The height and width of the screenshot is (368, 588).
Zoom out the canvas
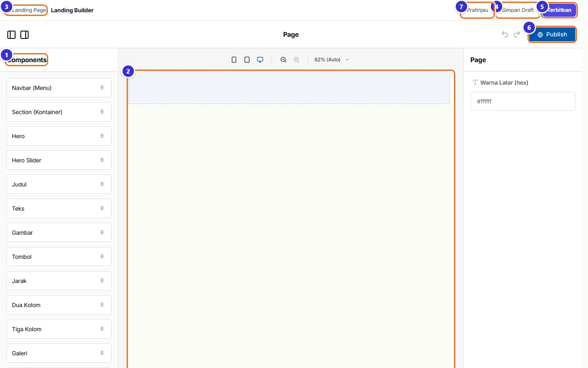[x=283, y=60]
